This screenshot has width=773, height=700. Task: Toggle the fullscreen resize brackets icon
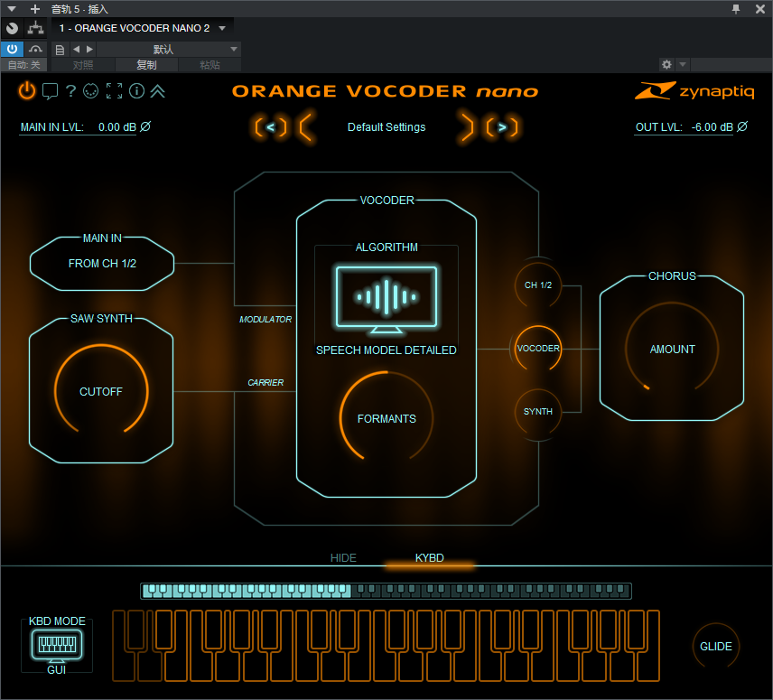coord(115,90)
